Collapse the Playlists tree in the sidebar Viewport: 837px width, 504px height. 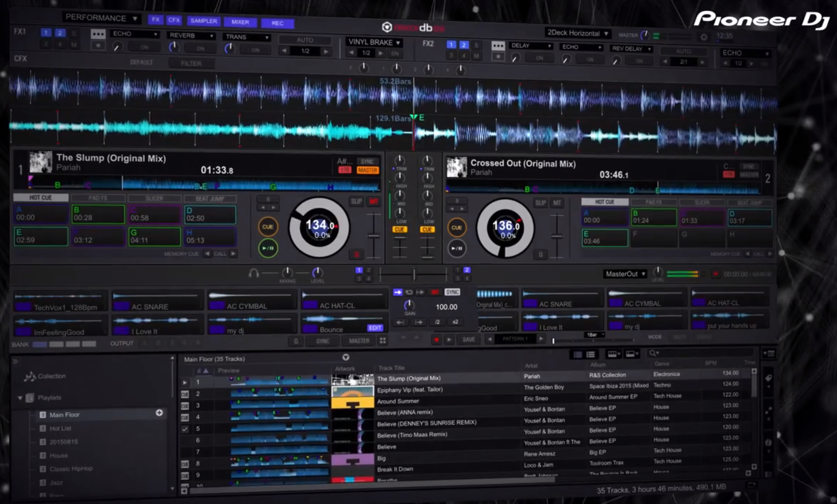(x=20, y=397)
